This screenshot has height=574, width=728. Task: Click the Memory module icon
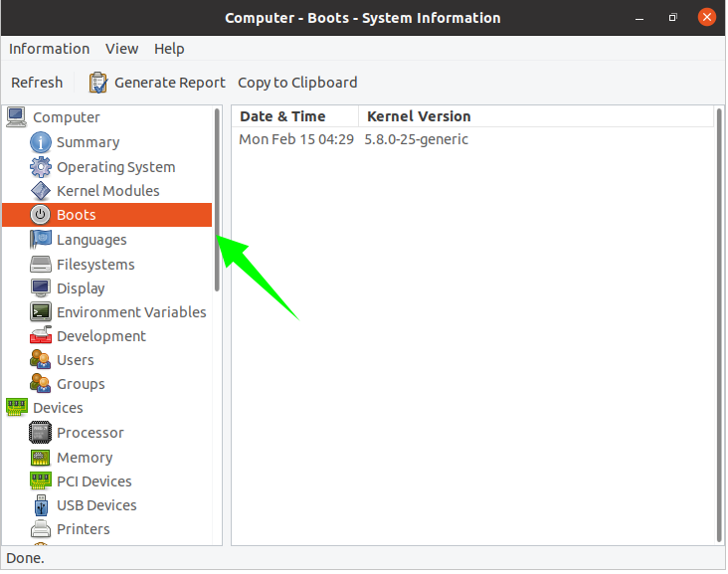pos(40,458)
